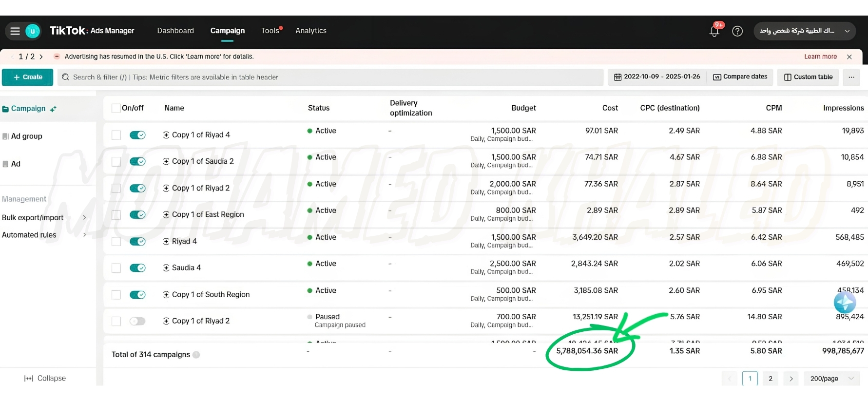Go to the next results page arrow

pos(791,379)
